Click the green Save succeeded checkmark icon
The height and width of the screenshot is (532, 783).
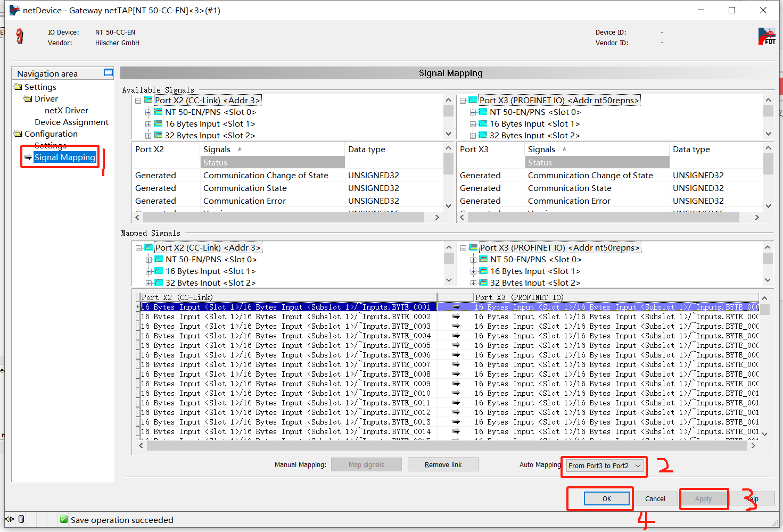tap(64, 520)
